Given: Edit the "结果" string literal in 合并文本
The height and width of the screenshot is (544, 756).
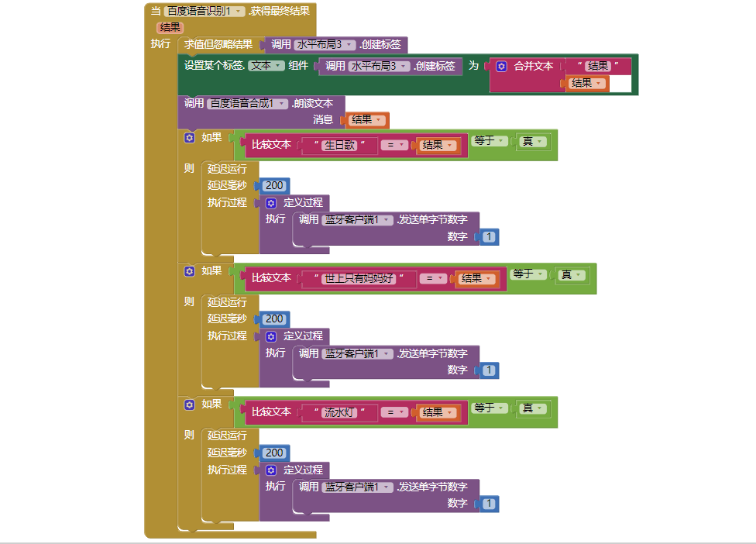Looking at the screenshot, I should (598, 66).
